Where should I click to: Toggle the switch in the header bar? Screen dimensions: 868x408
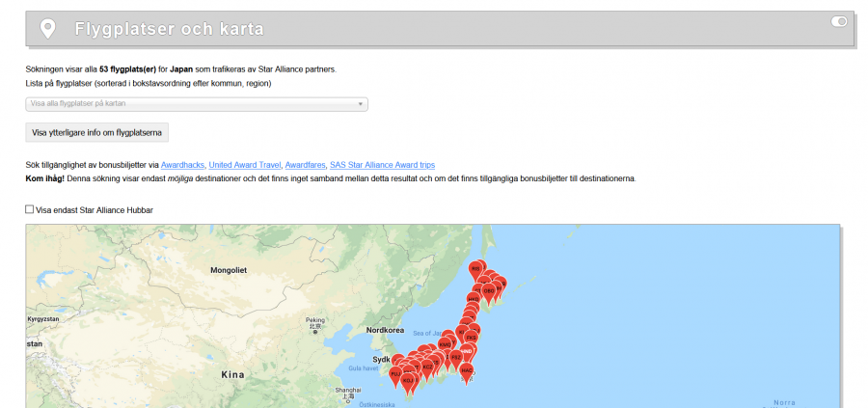[838, 21]
